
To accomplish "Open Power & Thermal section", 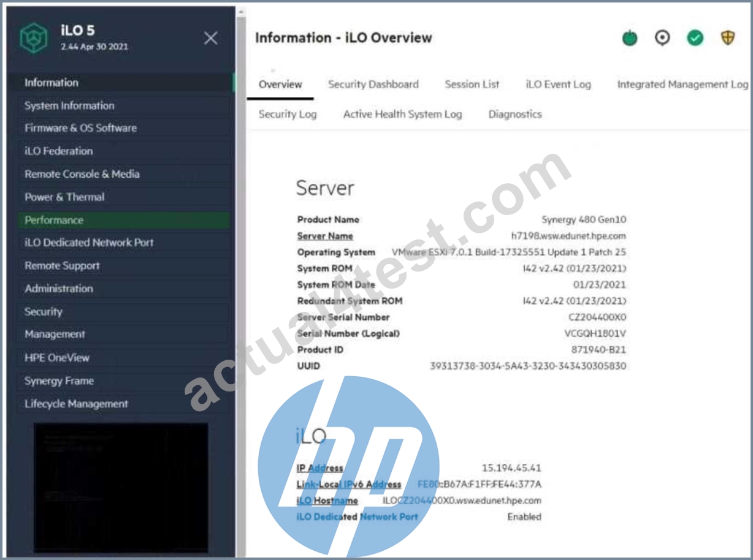I will click(124, 197).
